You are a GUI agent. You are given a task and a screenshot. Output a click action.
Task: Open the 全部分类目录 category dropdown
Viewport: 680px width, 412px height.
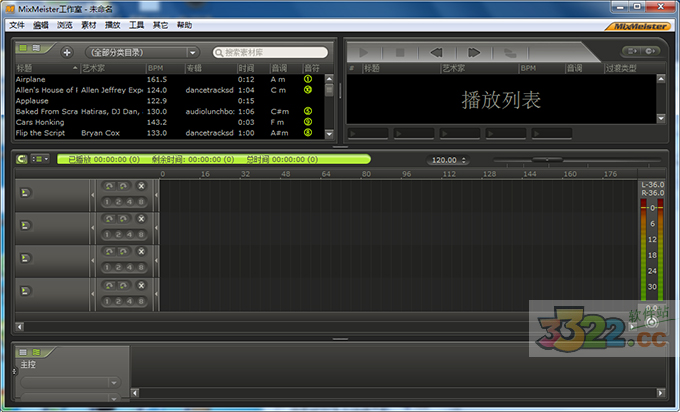point(142,52)
